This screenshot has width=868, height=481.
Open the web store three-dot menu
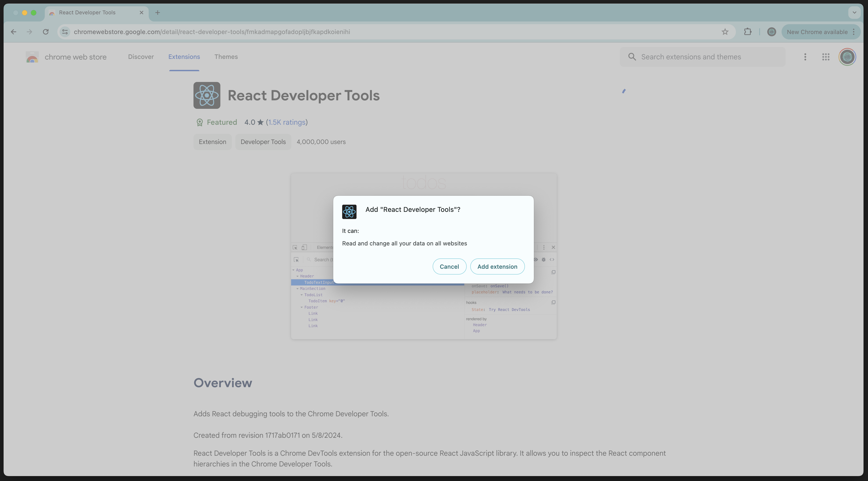(x=805, y=57)
